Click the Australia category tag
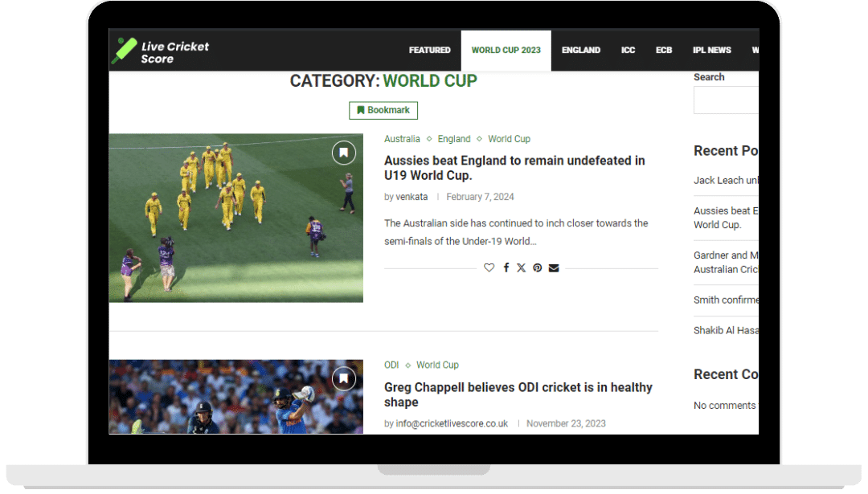Screen dimensions: 868x494 tap(402, 139)
